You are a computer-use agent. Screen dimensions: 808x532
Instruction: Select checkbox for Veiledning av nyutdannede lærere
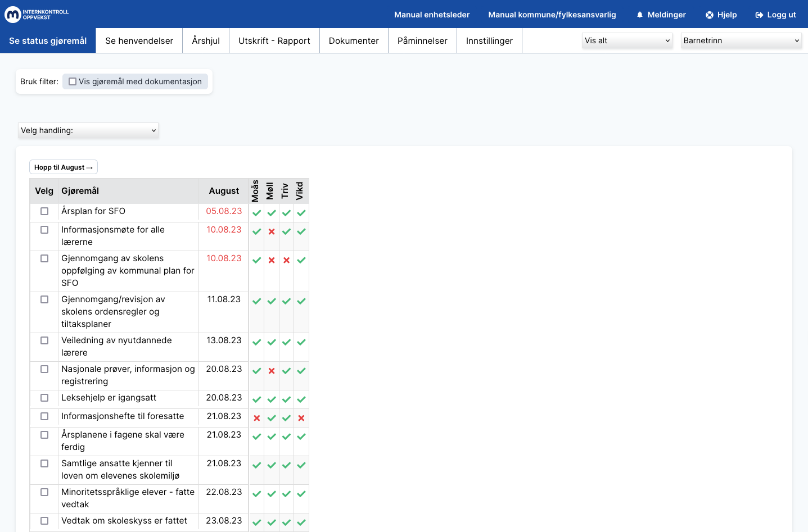point(44,340)
